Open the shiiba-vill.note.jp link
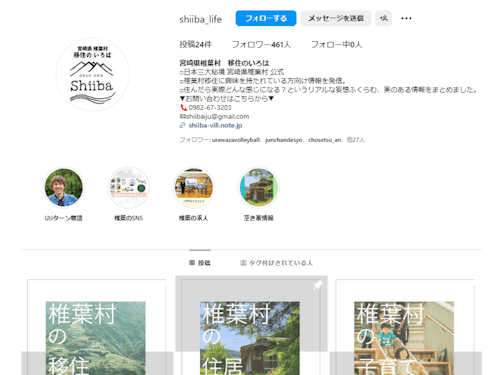Screen dimensions: 500x375 [215, 125]
